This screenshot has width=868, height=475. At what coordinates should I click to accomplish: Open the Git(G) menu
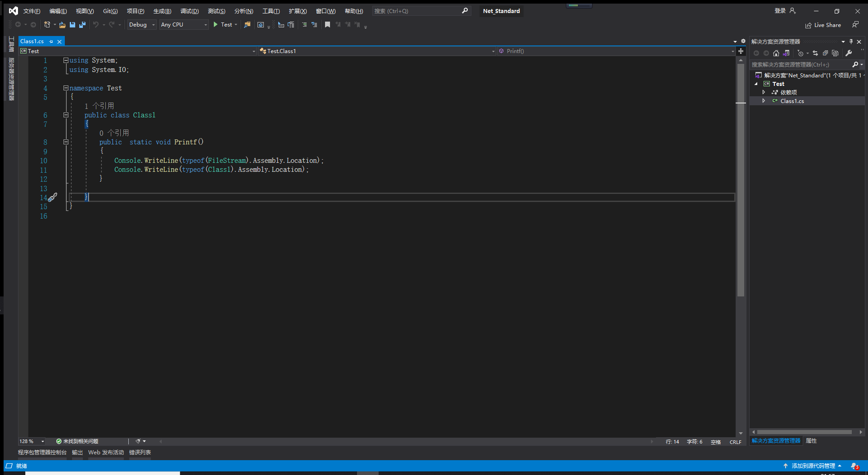pos(110,11)
